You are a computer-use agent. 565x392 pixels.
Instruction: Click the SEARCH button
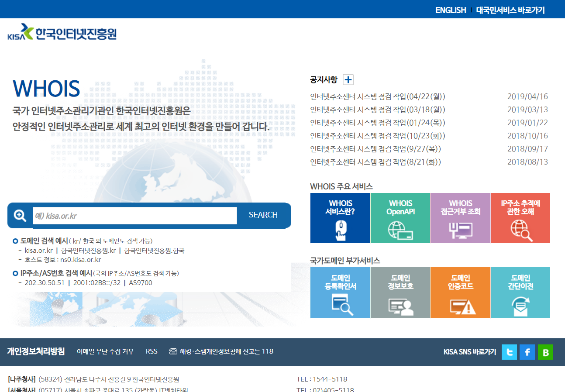(x=263, y=215)
